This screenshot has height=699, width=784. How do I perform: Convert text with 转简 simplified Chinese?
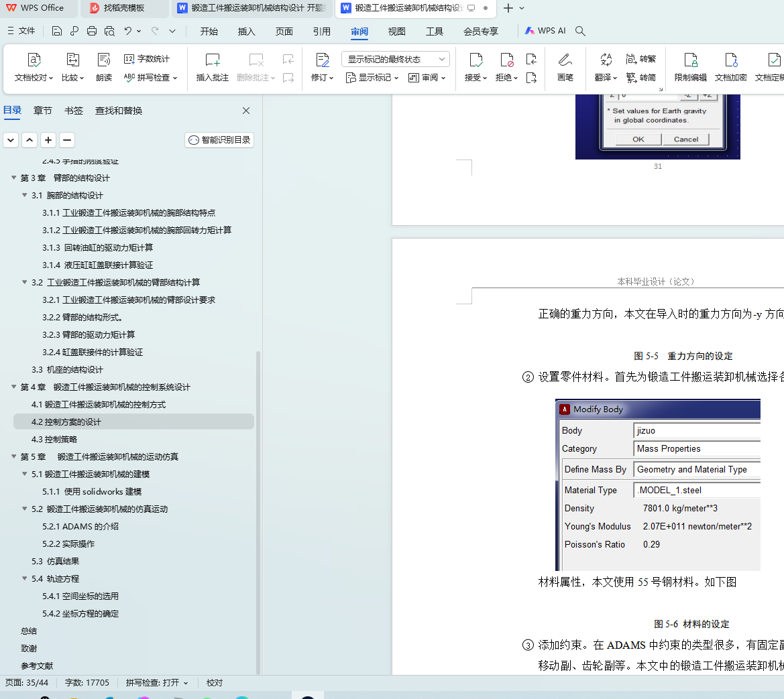tap(640, 78)
